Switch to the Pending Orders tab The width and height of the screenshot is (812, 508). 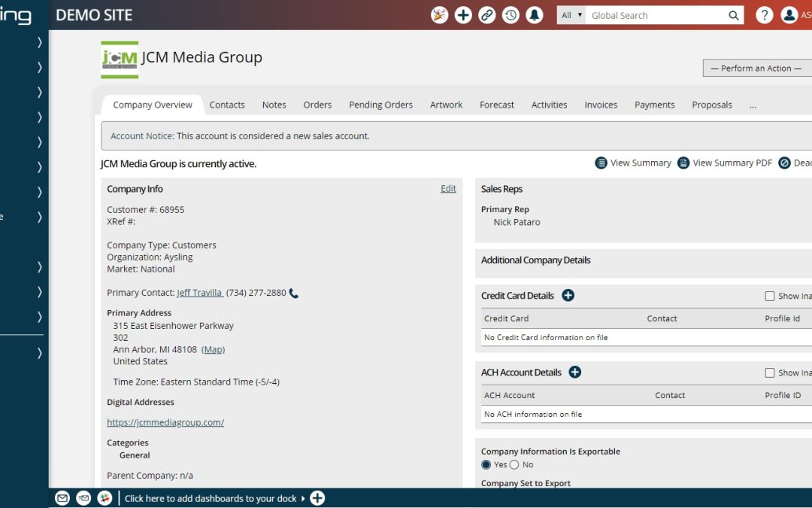click(x=380, y=105)
